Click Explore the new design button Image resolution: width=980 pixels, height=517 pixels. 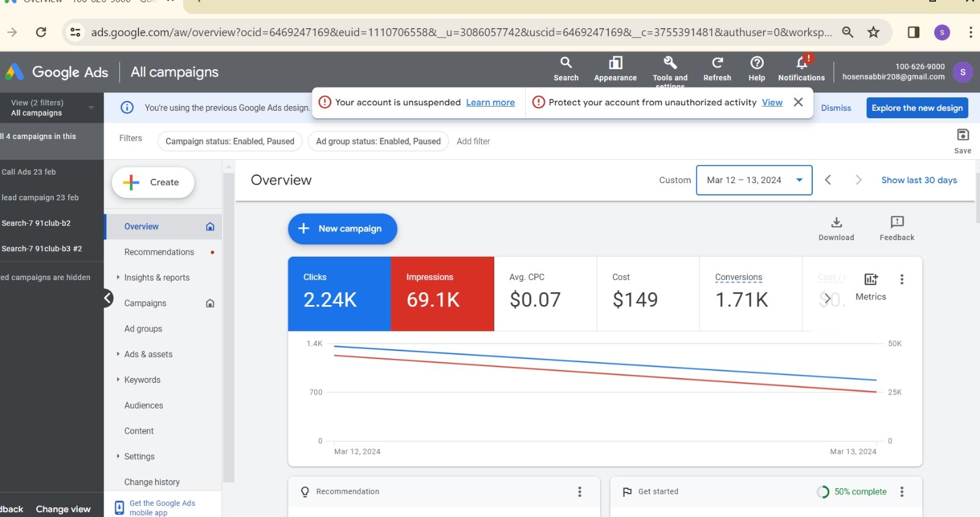point(917,108)
